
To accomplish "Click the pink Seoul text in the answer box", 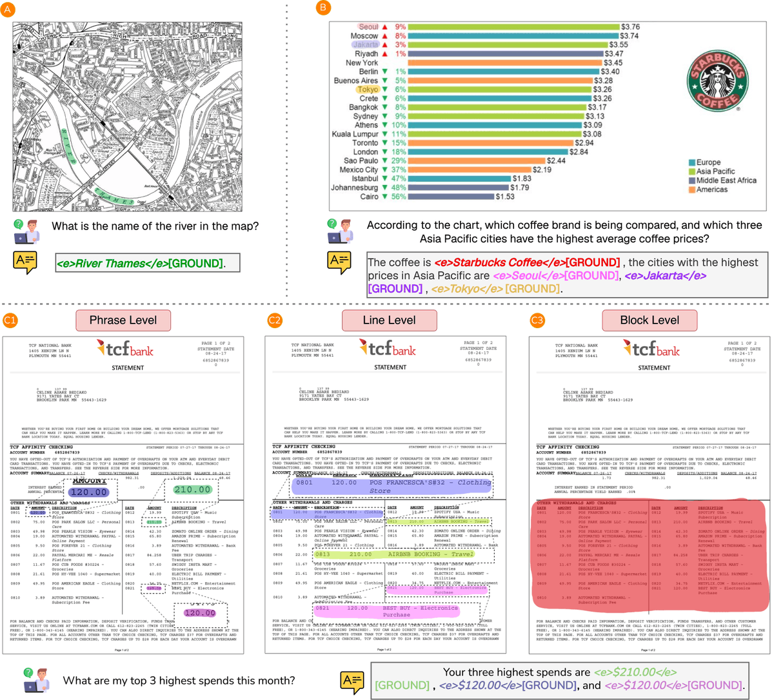I will [529, 275].
